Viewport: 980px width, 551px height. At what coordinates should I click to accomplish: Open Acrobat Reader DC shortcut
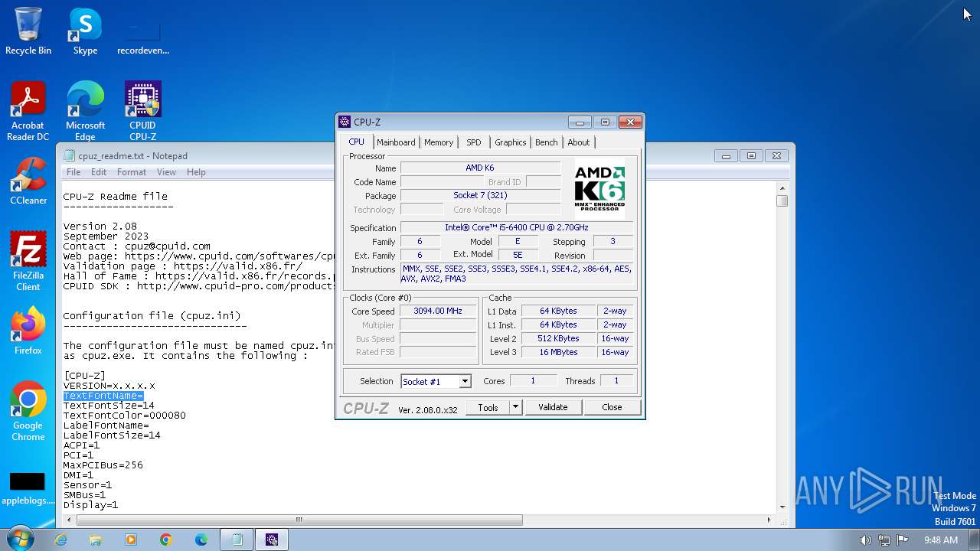click(x=28, y=111)
